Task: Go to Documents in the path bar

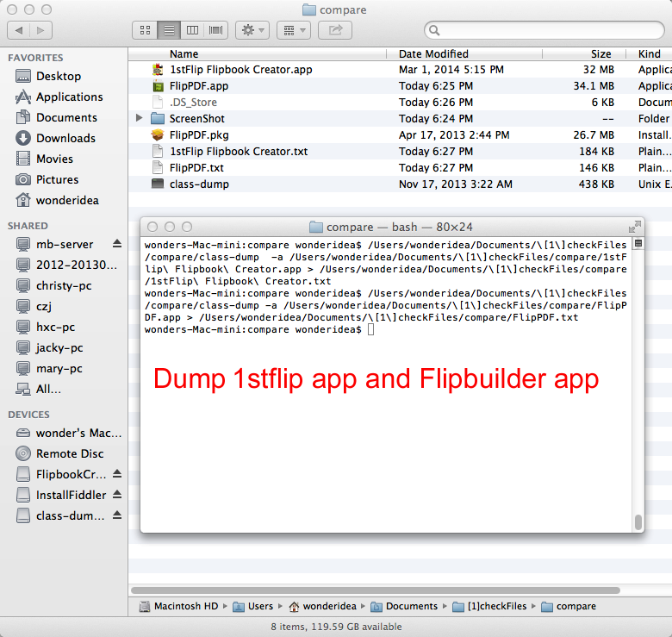Action: click(x=411, y=606)
